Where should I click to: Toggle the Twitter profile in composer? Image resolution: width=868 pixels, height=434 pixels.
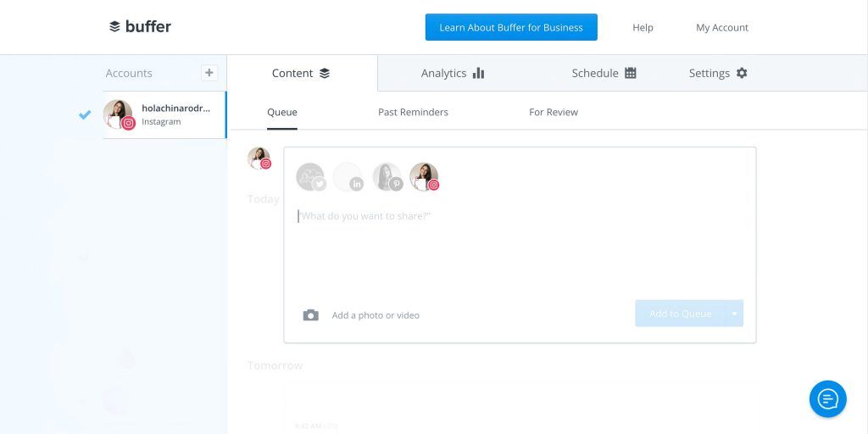311,177
